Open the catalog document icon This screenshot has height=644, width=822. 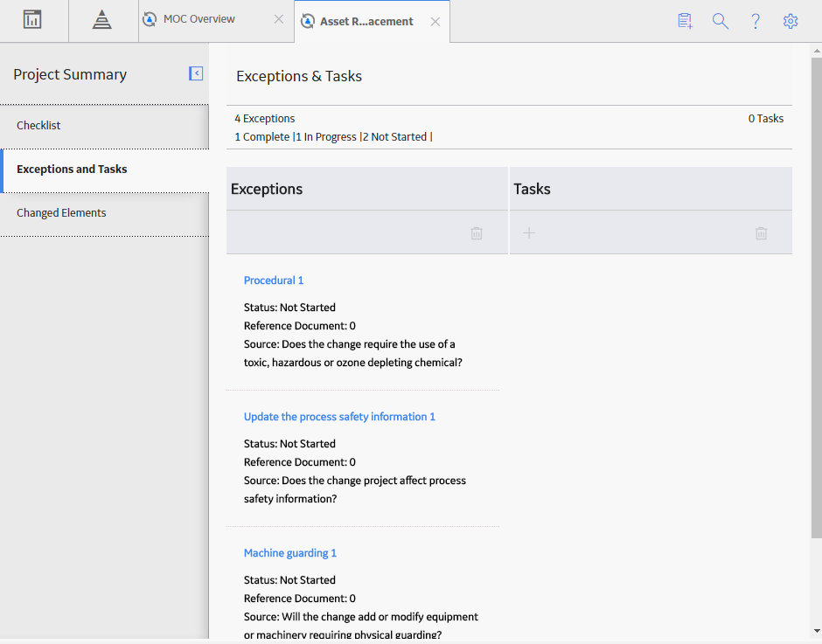coord(686,21)
